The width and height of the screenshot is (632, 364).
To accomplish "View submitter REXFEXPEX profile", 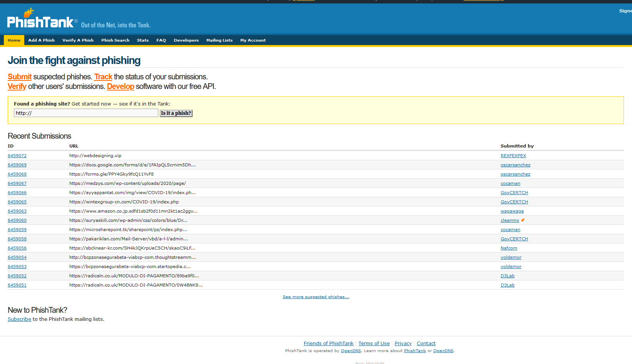I will pyautogui.click(x=513, y=156).
